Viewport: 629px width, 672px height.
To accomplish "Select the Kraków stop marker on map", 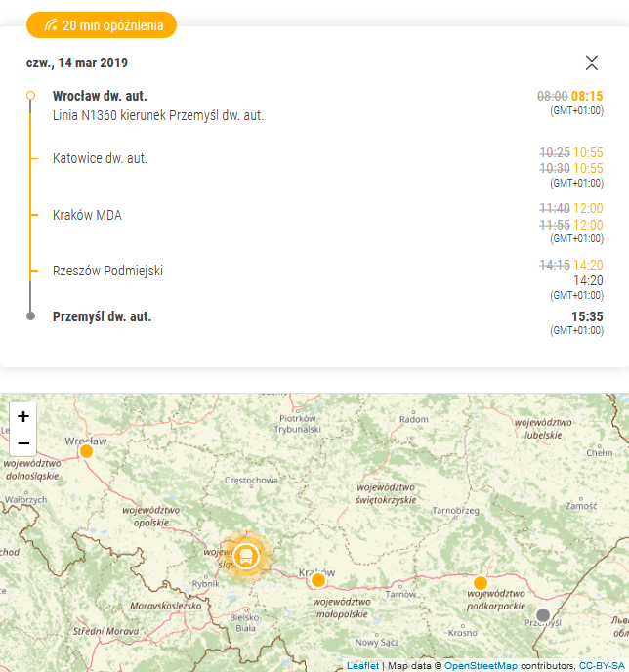I will 318,580.
